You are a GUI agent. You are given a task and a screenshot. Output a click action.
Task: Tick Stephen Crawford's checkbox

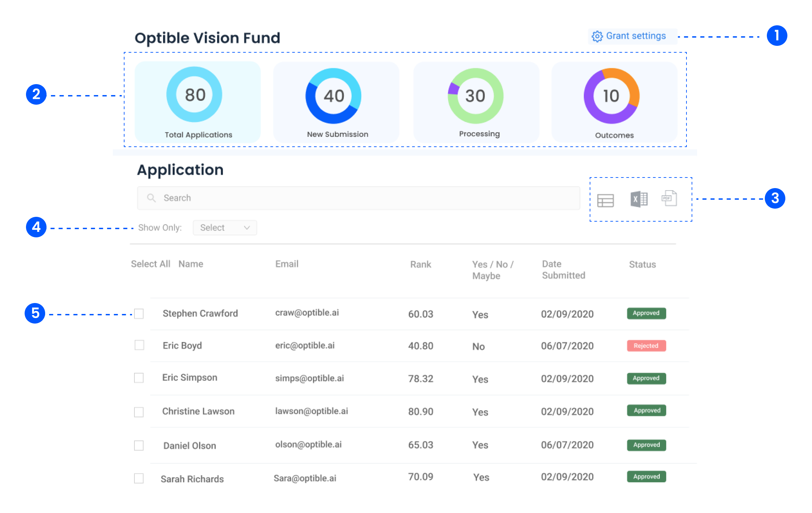click(139, 314)
